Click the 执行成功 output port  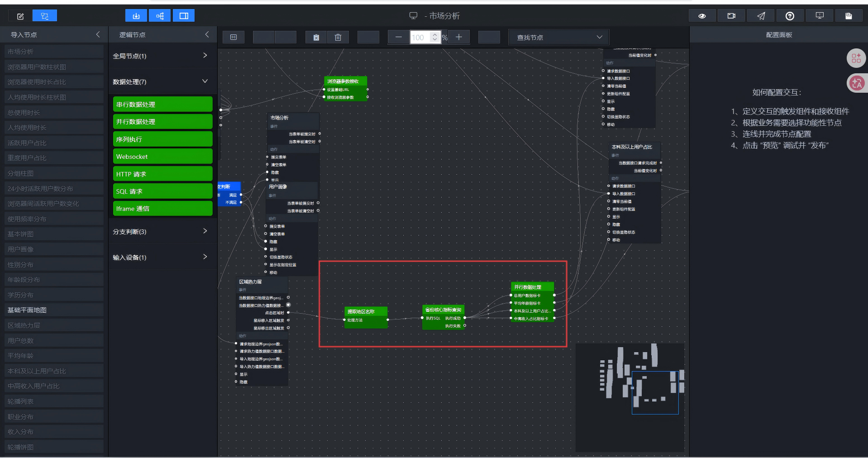click(x=465, y=318)
